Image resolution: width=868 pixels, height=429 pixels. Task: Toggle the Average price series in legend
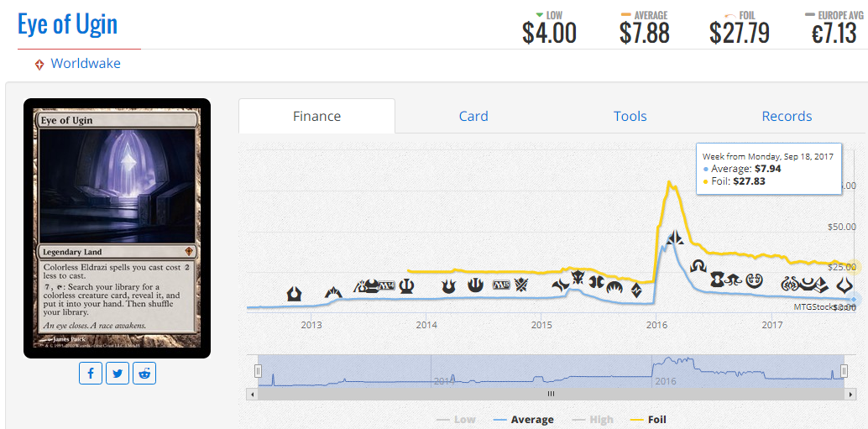(523, 420)
